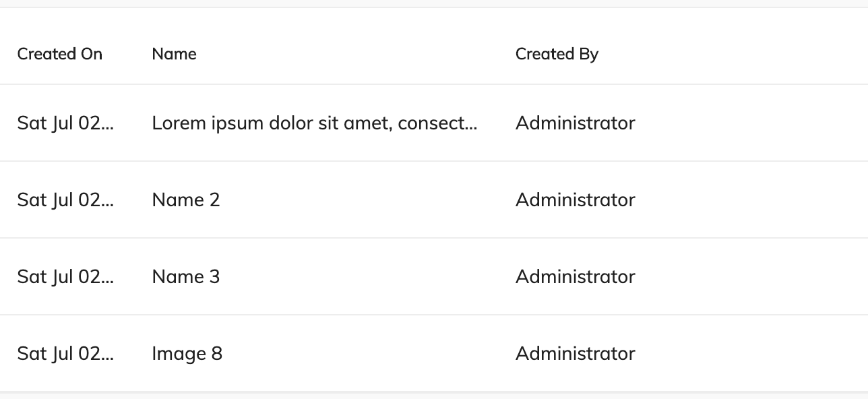
Task: Click Administrator in the Name 2 row
Action: [575, 200]
